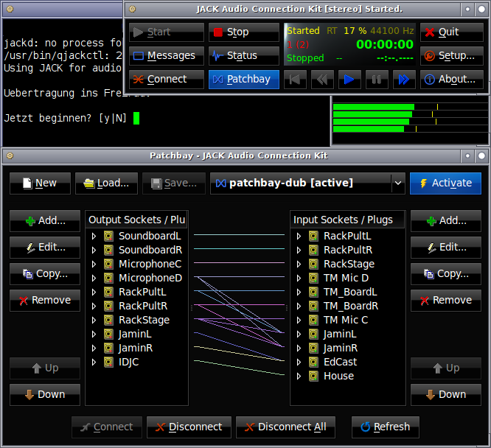Select the RackPultL output socket icon
The height and width of the screenshot is (448, 491).
tap(108, 292)
